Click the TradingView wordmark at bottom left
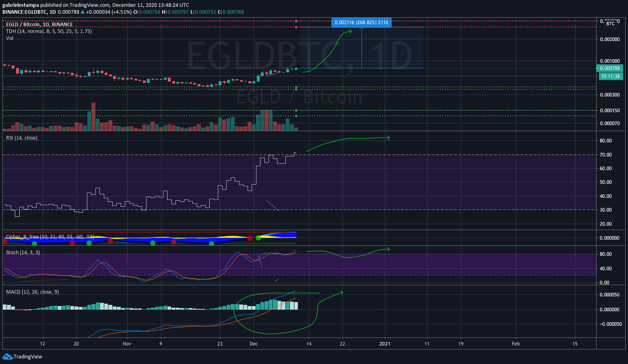The height and width of the screenshot is (364, 628). [x=28, y=357]
